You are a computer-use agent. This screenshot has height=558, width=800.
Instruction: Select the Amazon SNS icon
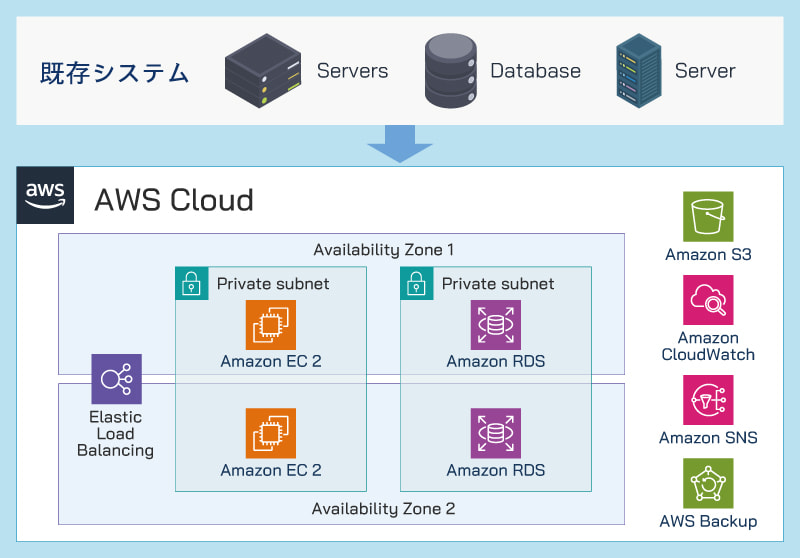click(x=708, y=400)
